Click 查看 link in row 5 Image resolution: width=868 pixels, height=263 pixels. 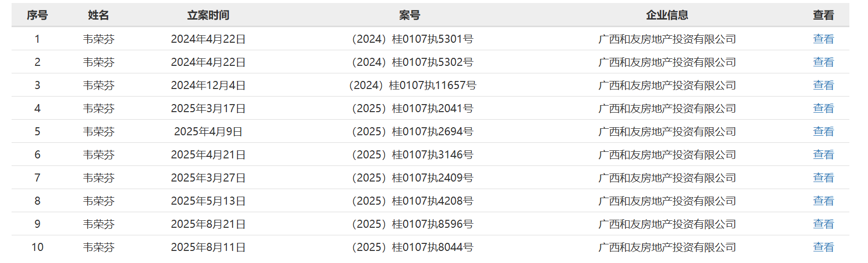pyautogui.click(x=823, y=131)
